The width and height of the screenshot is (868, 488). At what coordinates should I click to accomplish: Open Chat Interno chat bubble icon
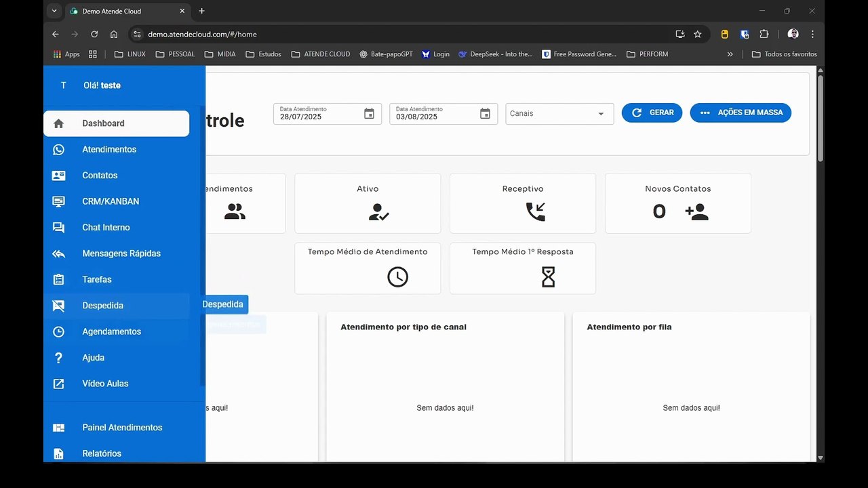click(59, 228)
